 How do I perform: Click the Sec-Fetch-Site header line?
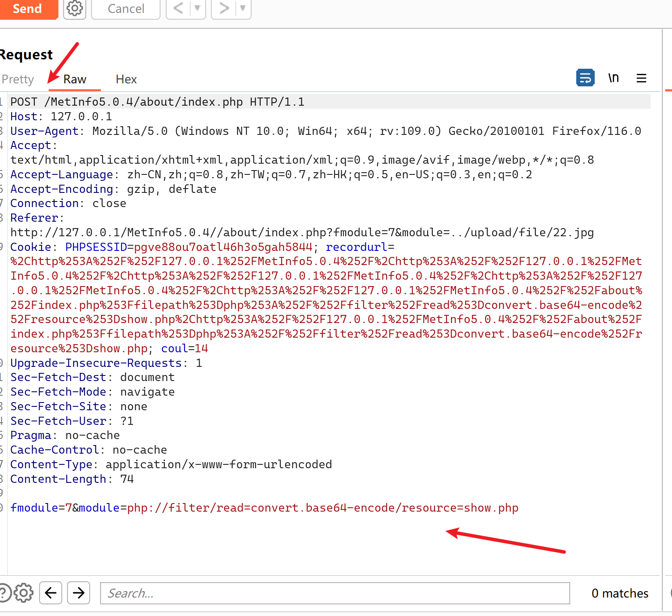79,406
